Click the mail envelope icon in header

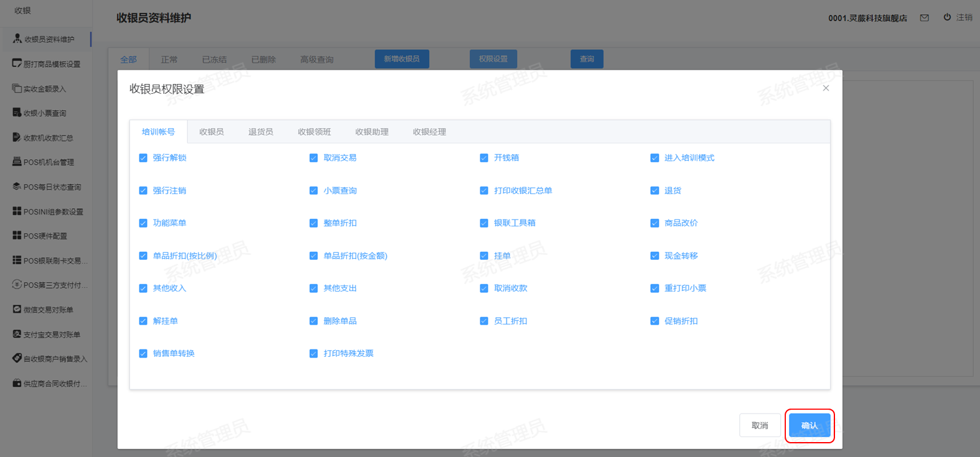(924, 18)
